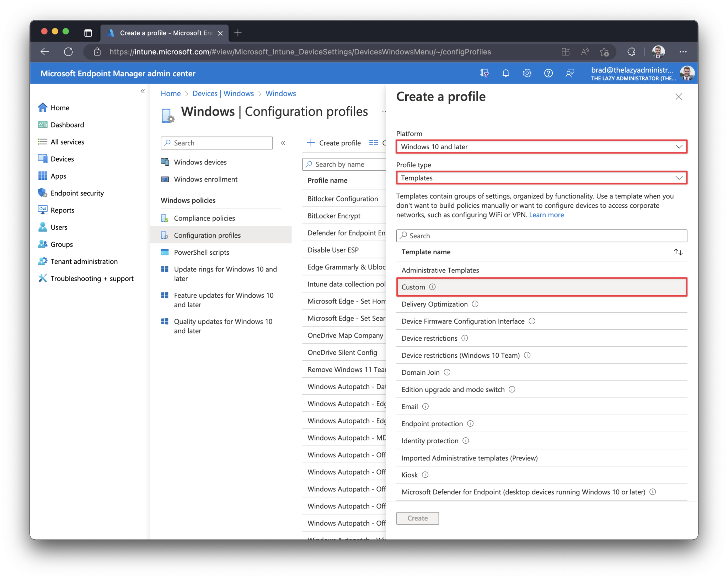728x579 pixels.
Task: Select Custom template from the list
Action: coord(541,287)
